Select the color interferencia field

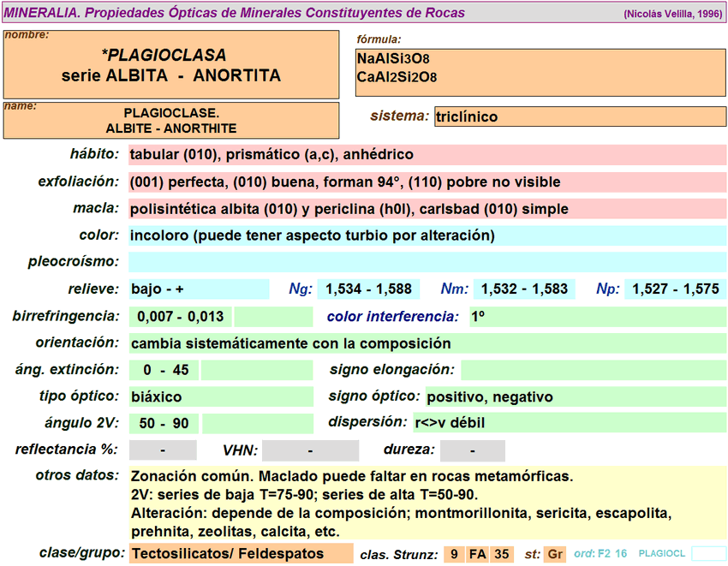click(597, 317)
